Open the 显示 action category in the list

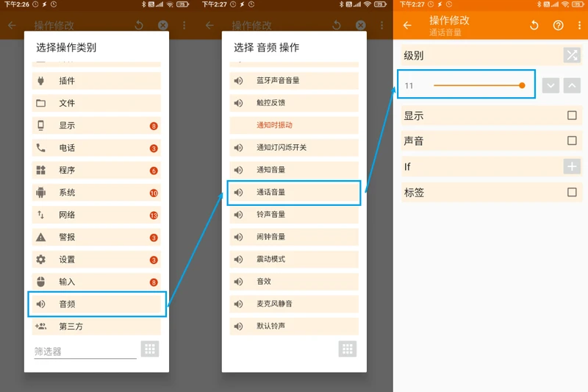[x=96, y=125]
